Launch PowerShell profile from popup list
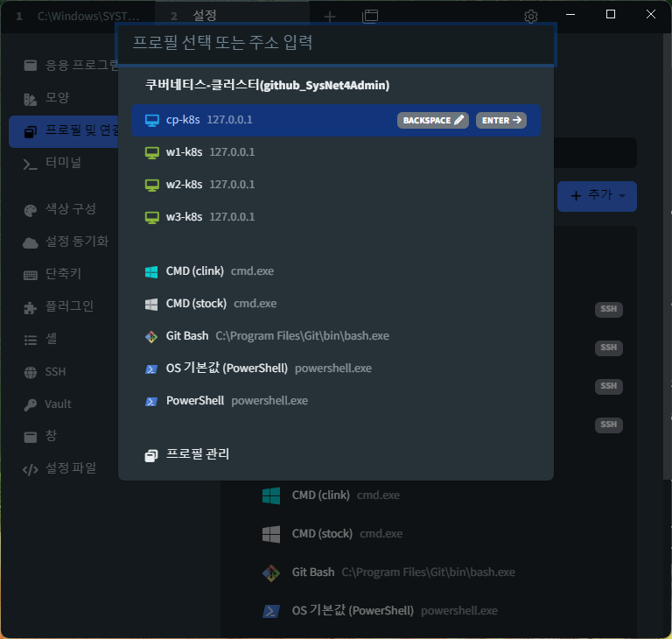Viewport: 672px width, 639px height. 336,401
